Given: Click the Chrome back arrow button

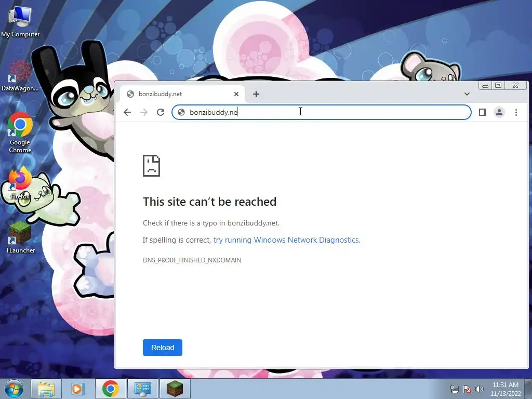Looking at the screenshot, I should (127, 112).
